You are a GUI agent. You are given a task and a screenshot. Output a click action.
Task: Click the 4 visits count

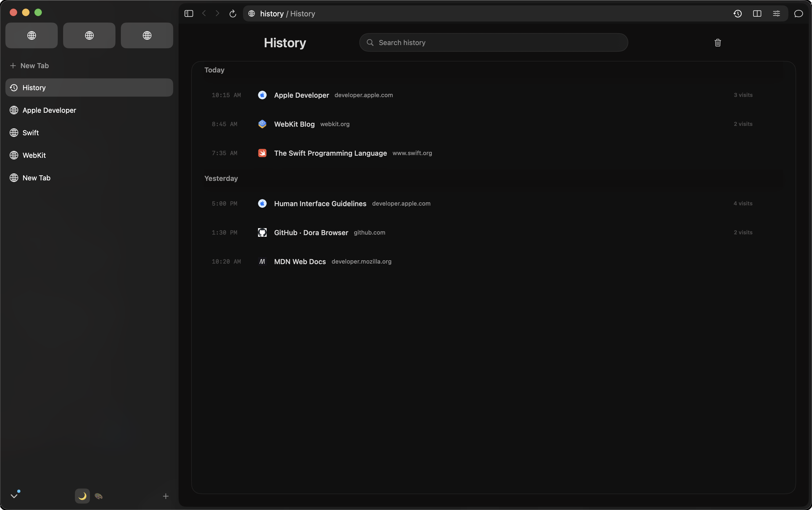pos(743,203)
